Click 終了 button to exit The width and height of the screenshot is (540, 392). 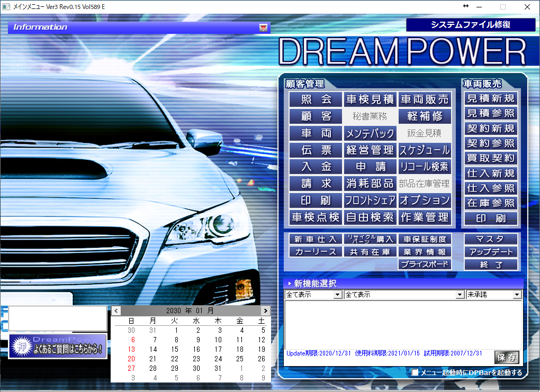coord(491,265)
